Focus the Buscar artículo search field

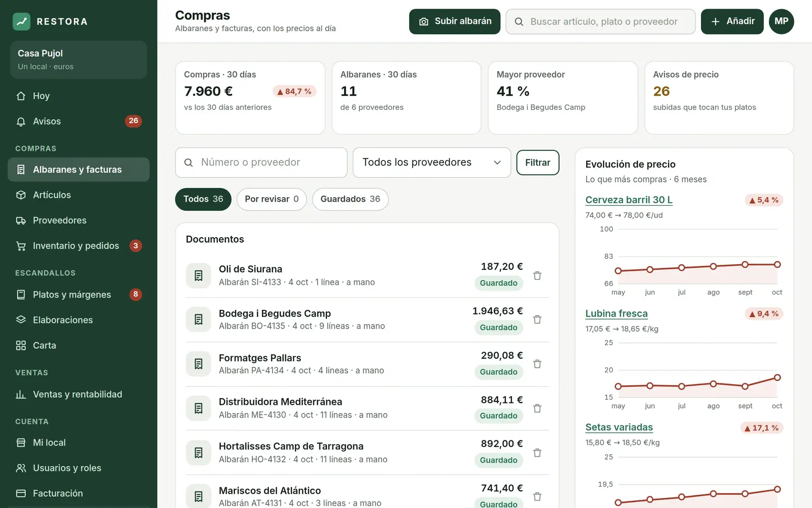600,21
